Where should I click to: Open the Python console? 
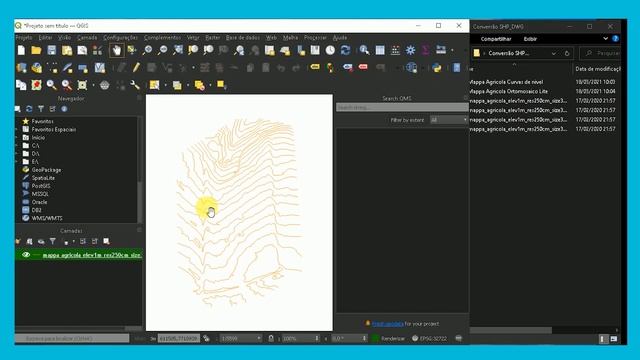click(437, 68)
